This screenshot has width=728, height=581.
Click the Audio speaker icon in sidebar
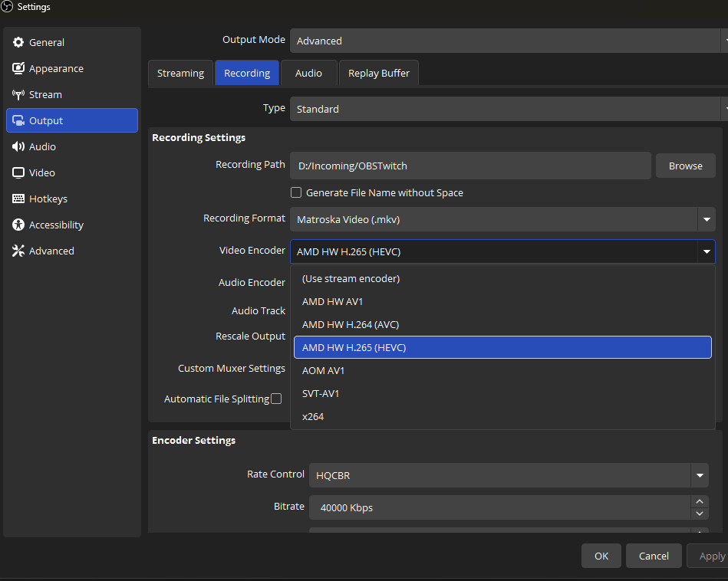pos(18,147)
